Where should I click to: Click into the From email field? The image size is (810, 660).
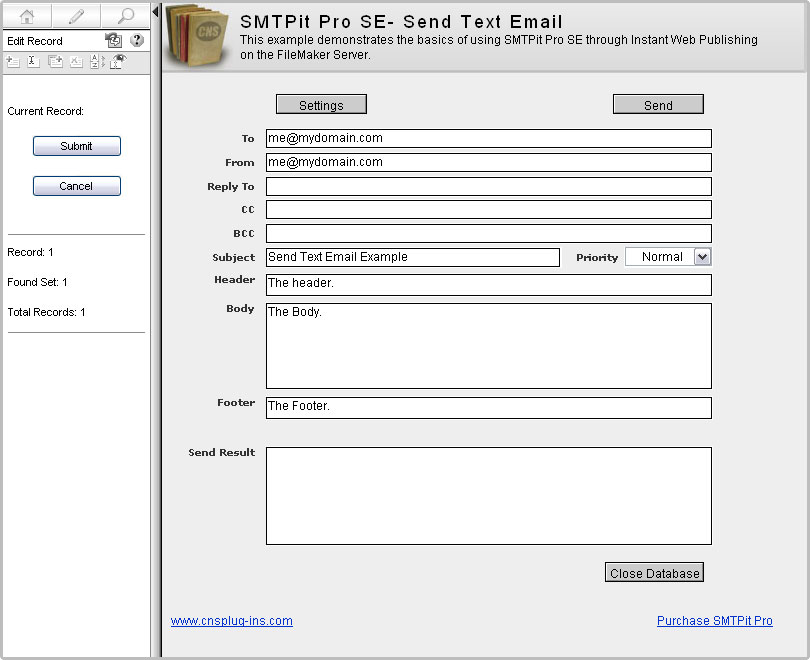(x=489, y=162)
